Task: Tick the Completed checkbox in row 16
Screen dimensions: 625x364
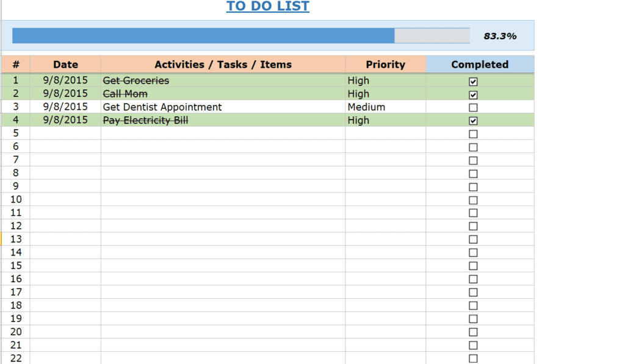Action: (473, 279)
